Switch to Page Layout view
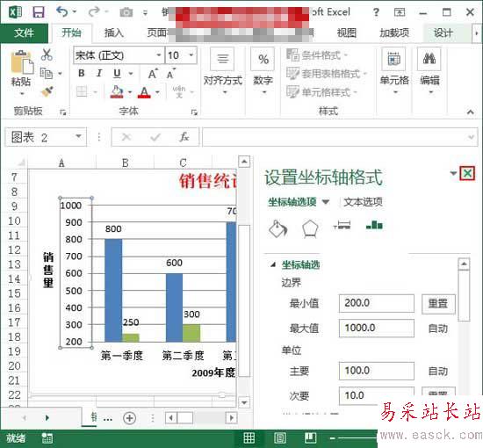This screenshot has width=483, height=448. tap(280, 437)
